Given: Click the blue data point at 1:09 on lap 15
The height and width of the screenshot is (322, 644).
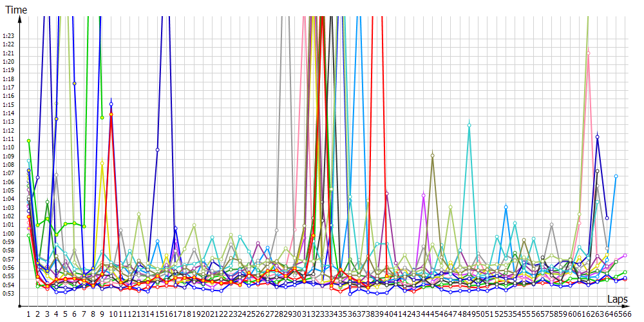Looking at the screenshot, I should [x=157, y=149].
